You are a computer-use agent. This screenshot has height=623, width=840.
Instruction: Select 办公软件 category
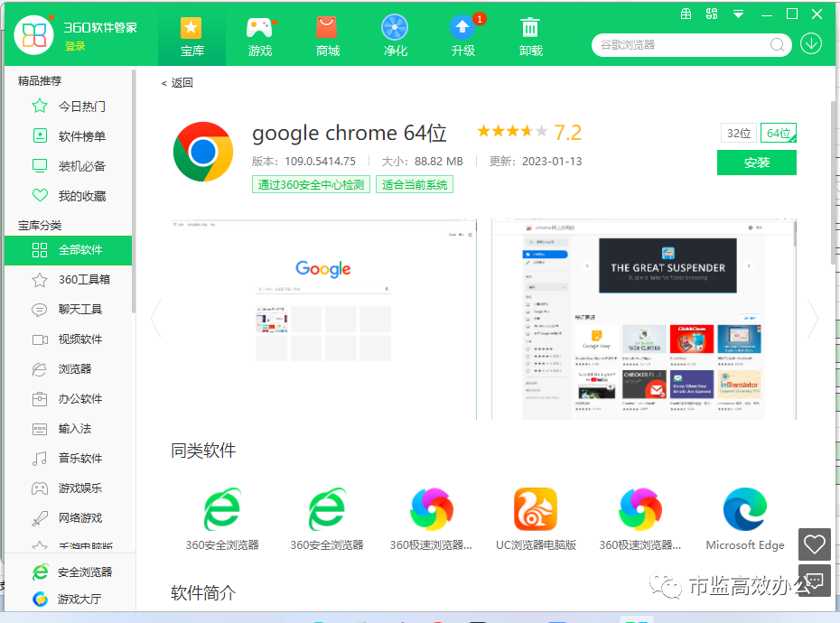pyautogui.click(x=69, y=399)
